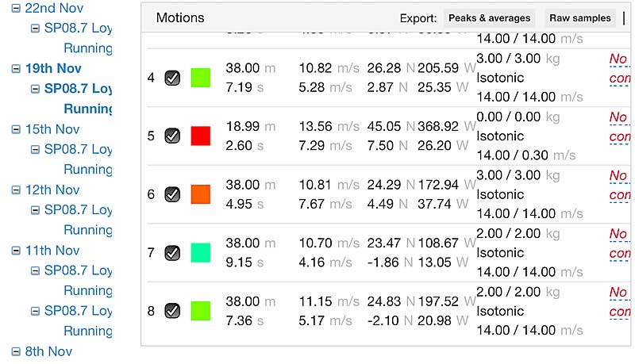The width and height of the screenshot is (635, 364).
Task: Open the bold Running item under 19th Nov
Action: [88, 109]
